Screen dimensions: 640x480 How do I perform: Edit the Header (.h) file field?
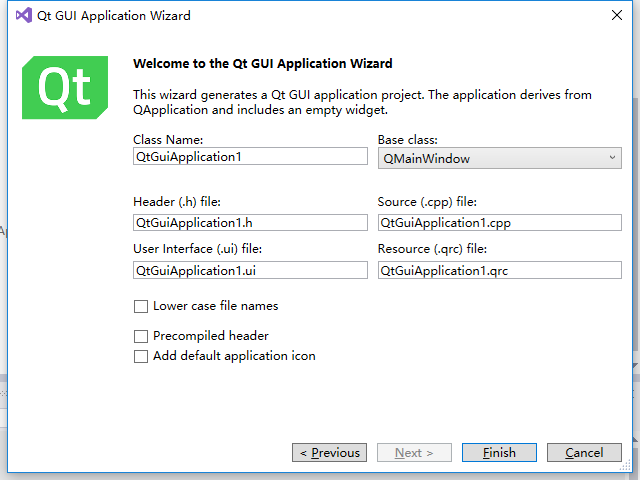[250, 223]
